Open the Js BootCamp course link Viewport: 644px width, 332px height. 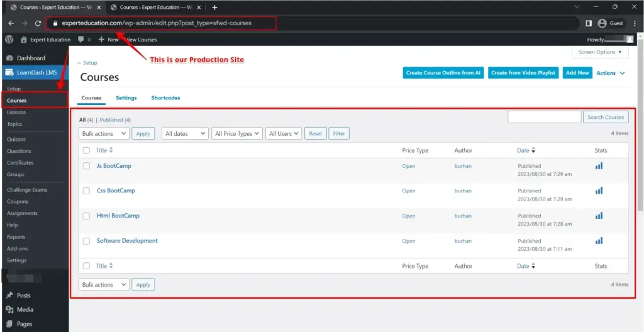point(114,165)
